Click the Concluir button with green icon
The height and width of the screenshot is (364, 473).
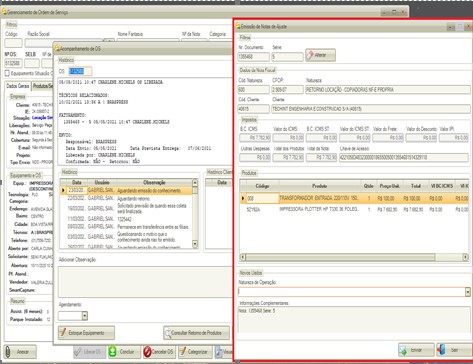click(x=124, y=352)
